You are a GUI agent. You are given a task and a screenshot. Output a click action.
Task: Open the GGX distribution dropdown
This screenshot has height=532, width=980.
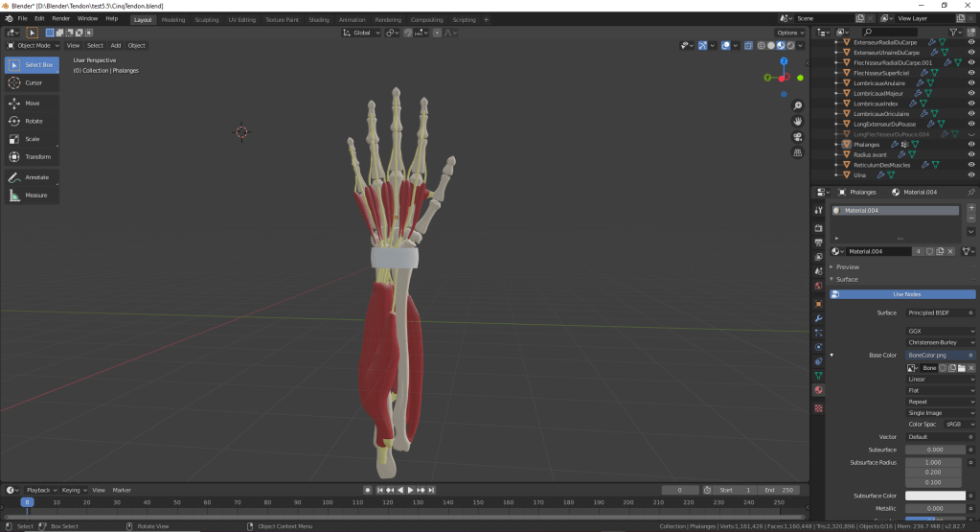(941, 331)
